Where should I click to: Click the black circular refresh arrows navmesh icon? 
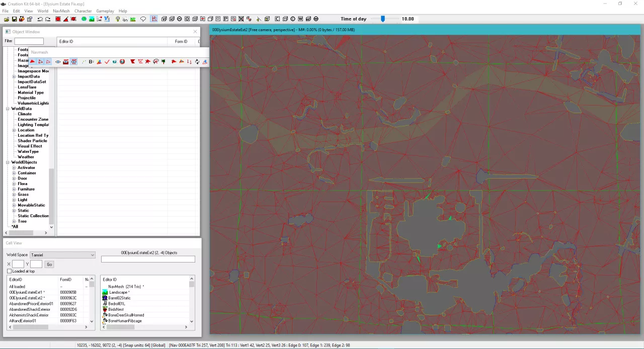[197, 61]
